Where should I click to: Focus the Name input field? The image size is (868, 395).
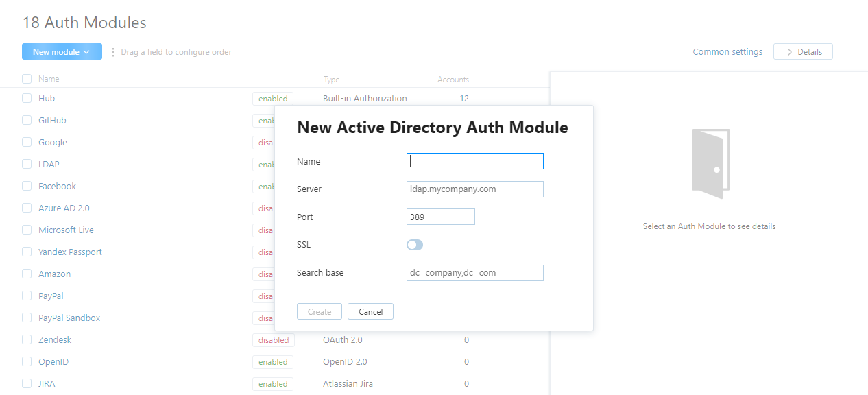click(474, 161)
